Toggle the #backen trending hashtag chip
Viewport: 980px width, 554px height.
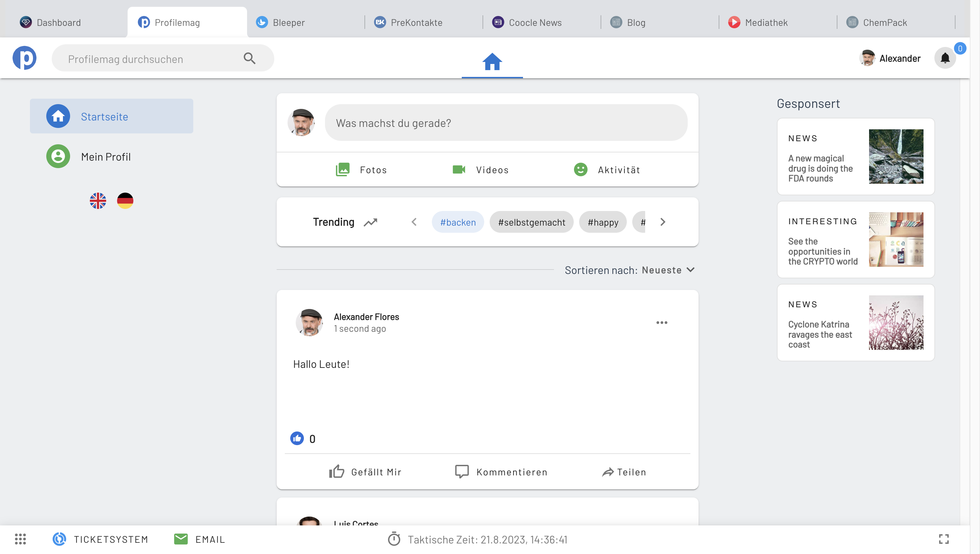[x=458, y=222]
